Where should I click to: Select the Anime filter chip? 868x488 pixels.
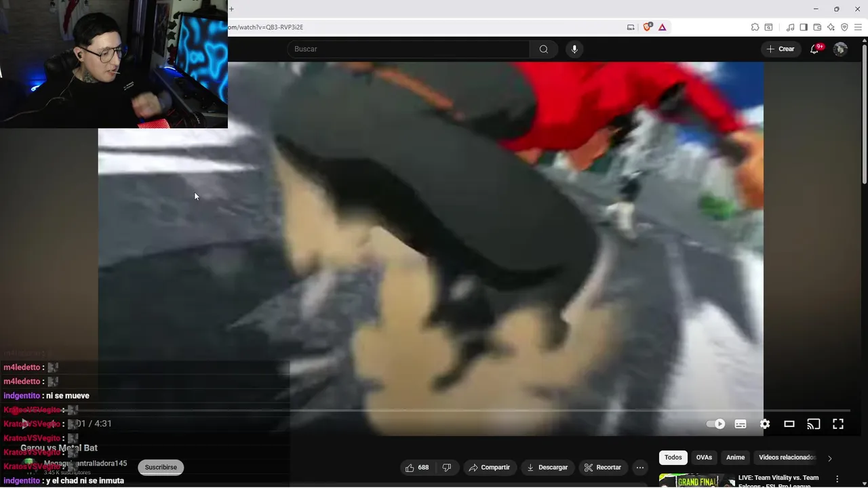pos(735,457)
